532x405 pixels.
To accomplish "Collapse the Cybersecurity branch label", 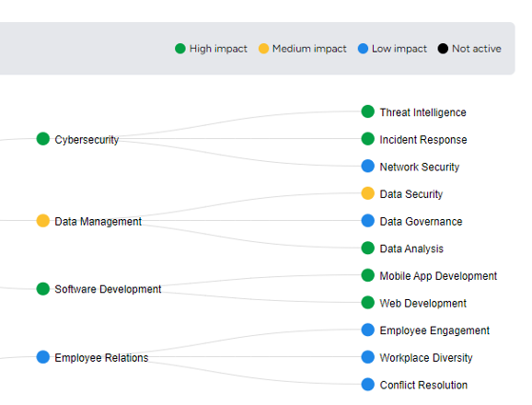I will tap(87, 139).
